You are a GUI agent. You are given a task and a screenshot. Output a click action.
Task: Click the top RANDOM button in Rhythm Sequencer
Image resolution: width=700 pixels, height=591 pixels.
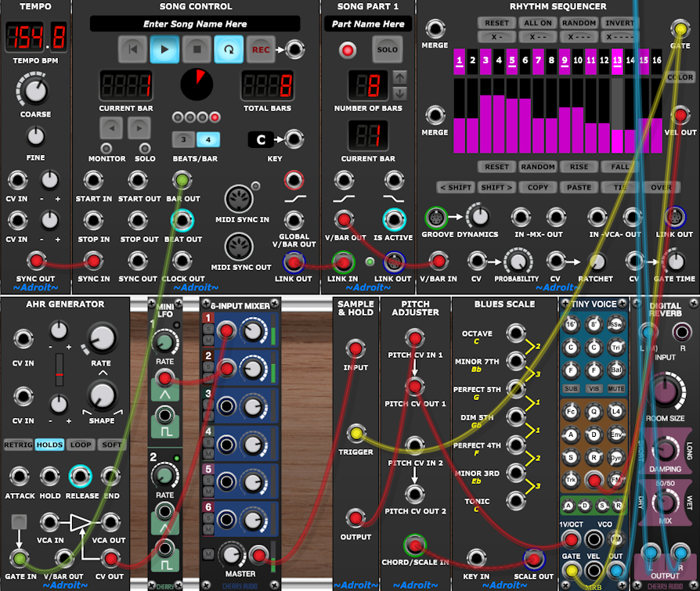click(x=579, y=23)
